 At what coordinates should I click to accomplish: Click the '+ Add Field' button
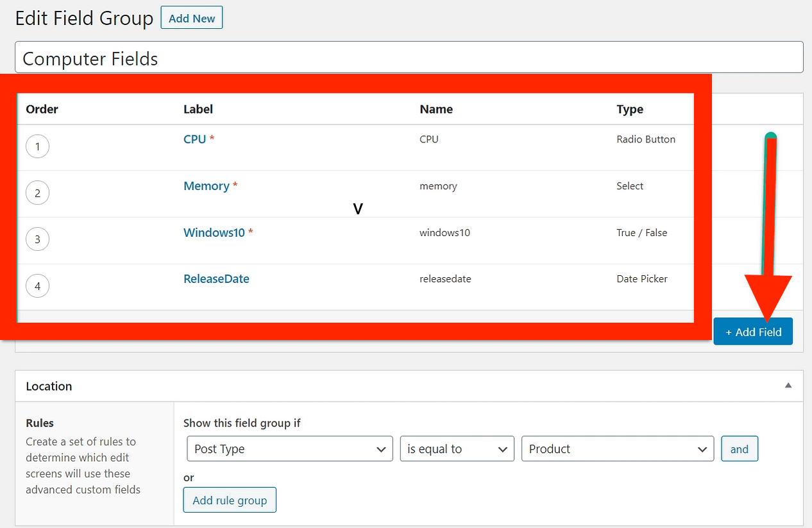tap(753, 332)
